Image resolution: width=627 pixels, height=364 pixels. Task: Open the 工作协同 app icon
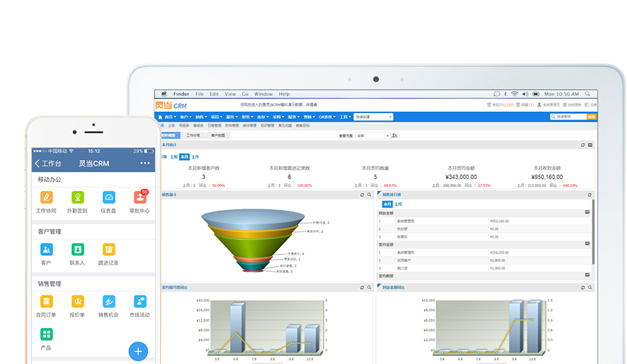[x=46, y=197]
